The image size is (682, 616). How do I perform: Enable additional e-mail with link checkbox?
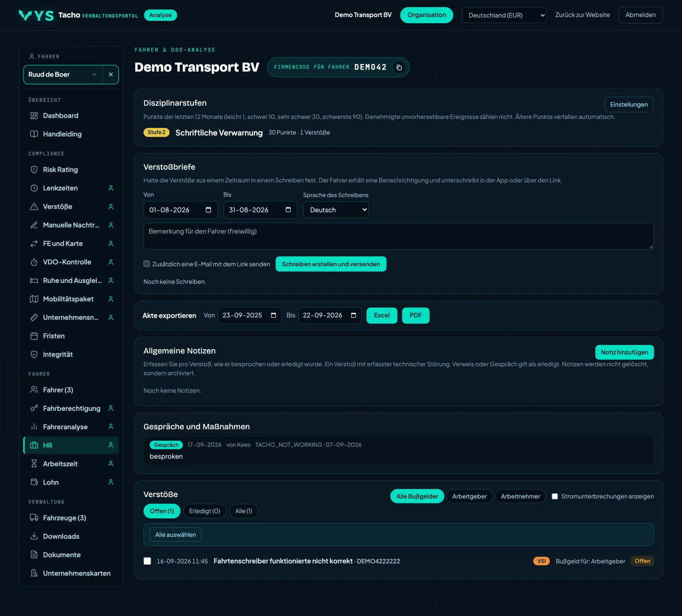[x=147, y=264]
